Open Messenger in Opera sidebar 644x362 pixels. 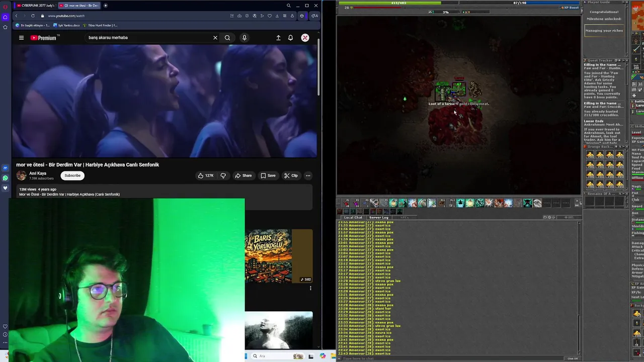tap(5, 168)
